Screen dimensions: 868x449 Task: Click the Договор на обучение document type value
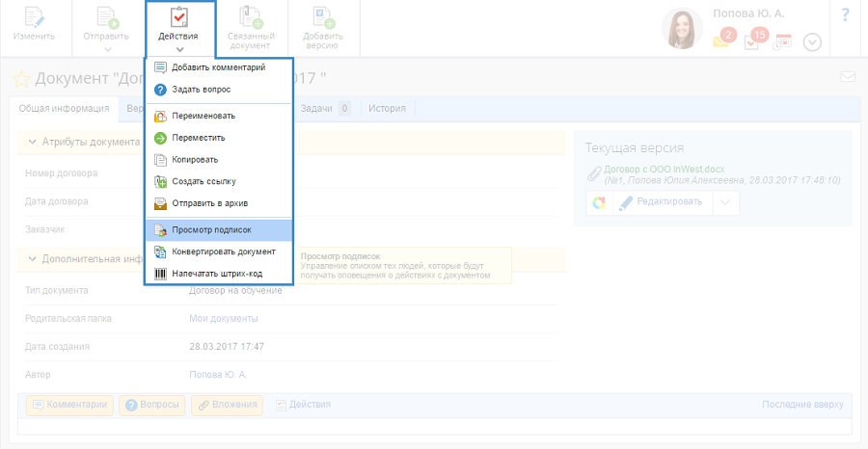[236, 290]
